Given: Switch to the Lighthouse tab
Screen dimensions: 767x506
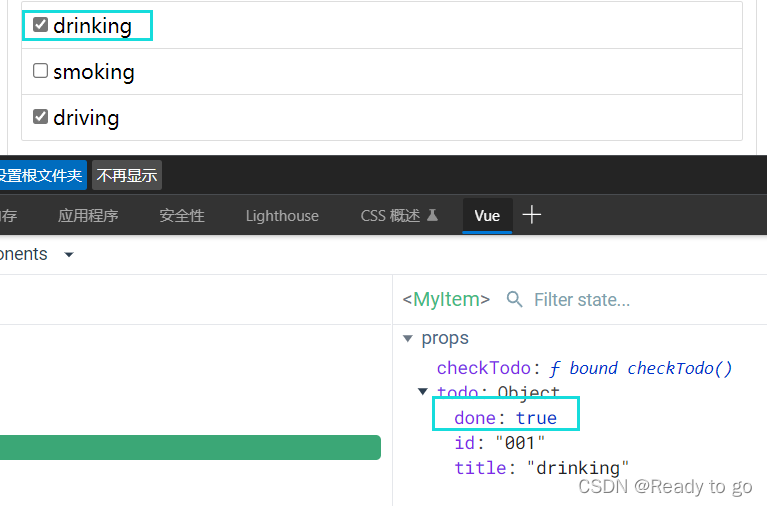Looking at the screenshot, I should pyautogui.click(x=282, y=216).
